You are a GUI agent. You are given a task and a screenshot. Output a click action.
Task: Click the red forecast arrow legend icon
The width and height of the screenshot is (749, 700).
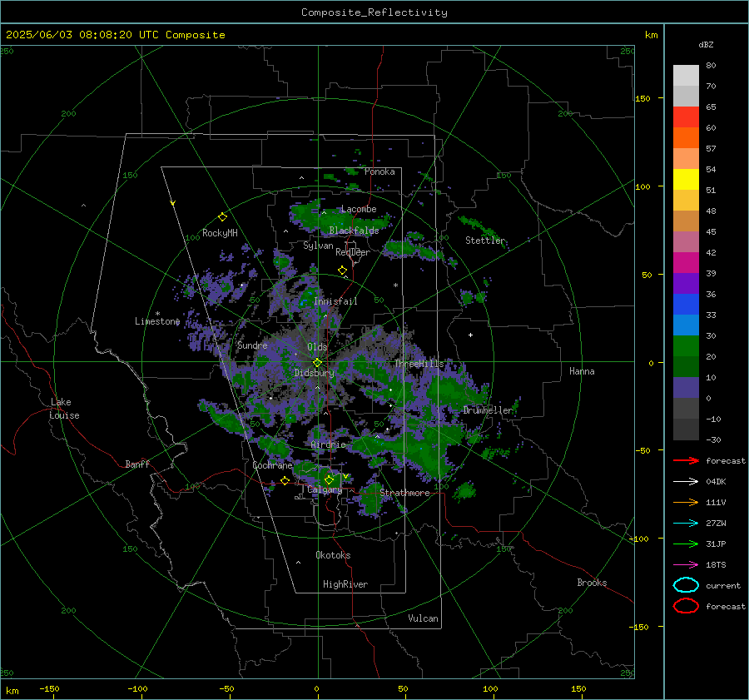(686, 460)
